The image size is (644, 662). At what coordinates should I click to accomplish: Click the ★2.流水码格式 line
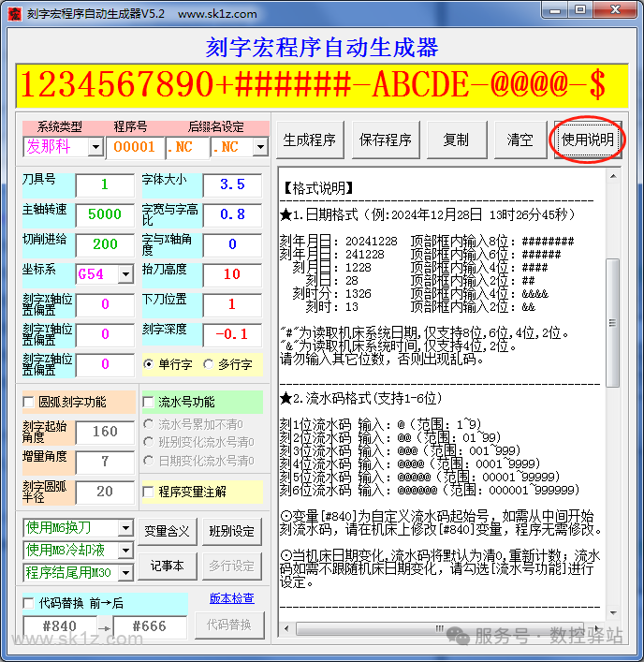[361, 398]
